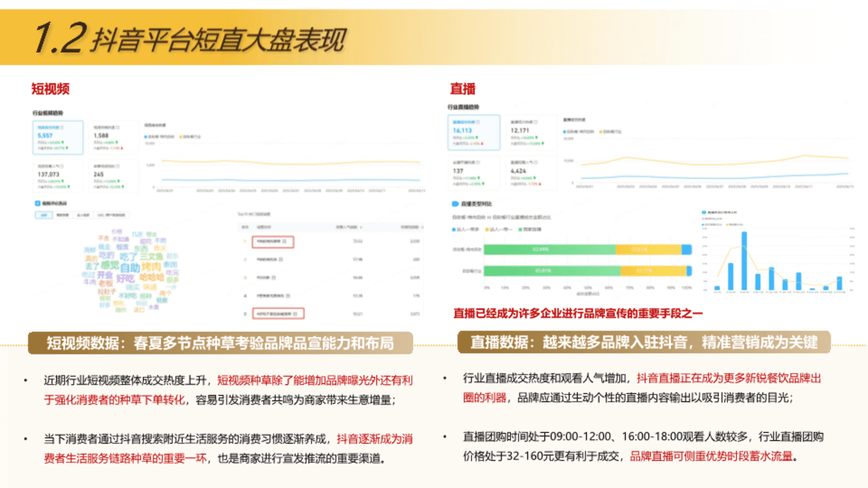Select the UGC tab above the word cloud
868x488 pixels.
(111, 215)
